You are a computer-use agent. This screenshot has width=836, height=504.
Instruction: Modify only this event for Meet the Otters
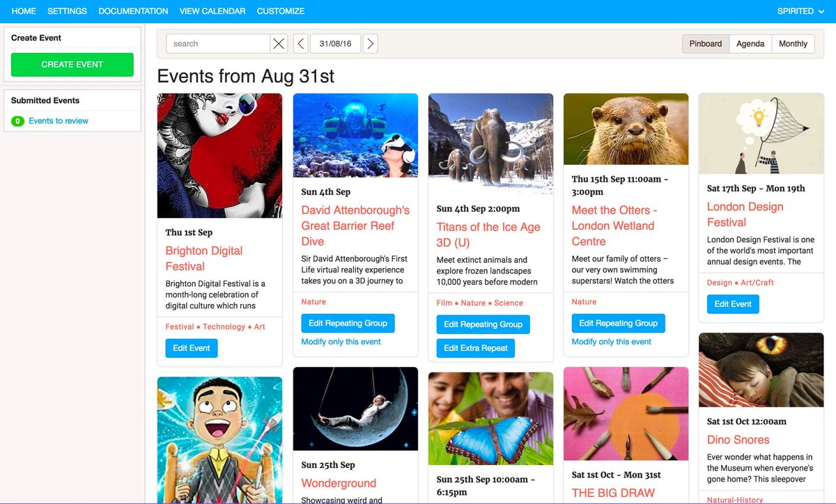point(612,342)
